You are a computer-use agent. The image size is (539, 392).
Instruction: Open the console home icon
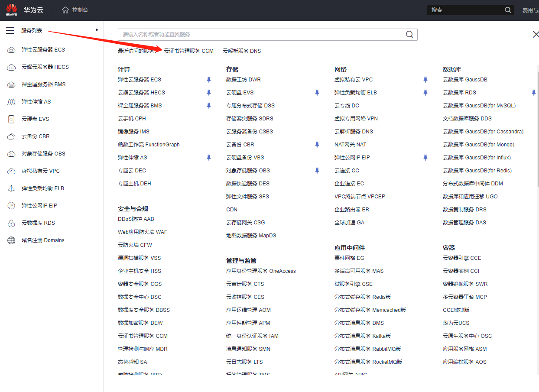point(65,10)
